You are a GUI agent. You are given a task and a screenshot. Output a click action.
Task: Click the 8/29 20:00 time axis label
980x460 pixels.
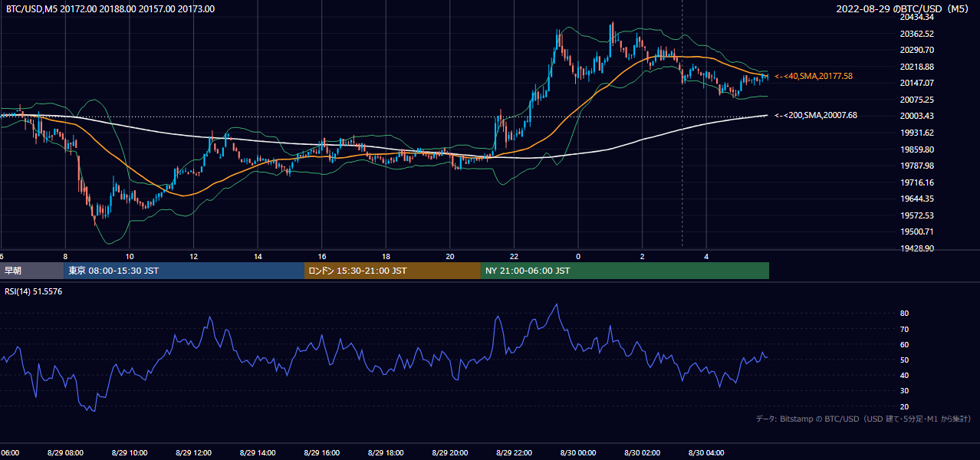449,453
